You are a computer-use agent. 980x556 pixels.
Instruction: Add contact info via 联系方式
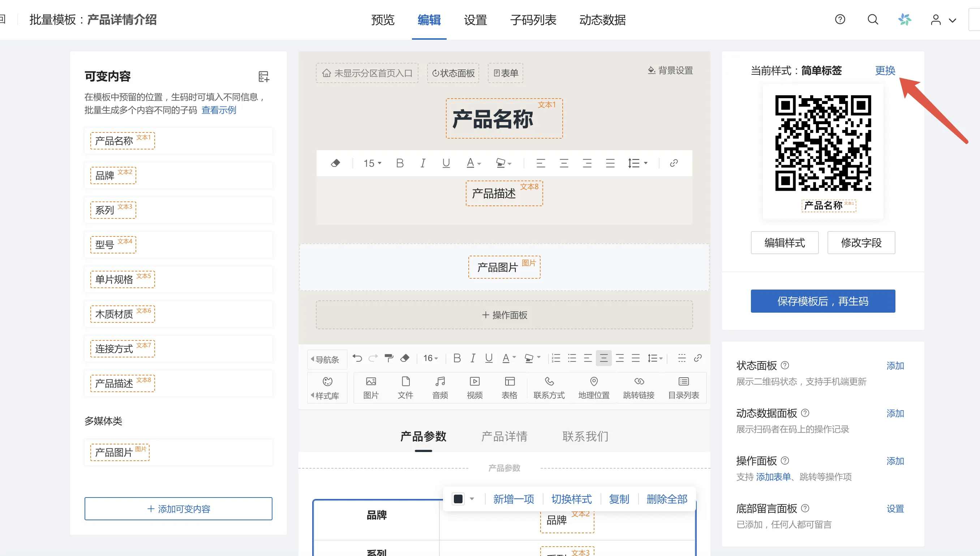pos(549,388)
